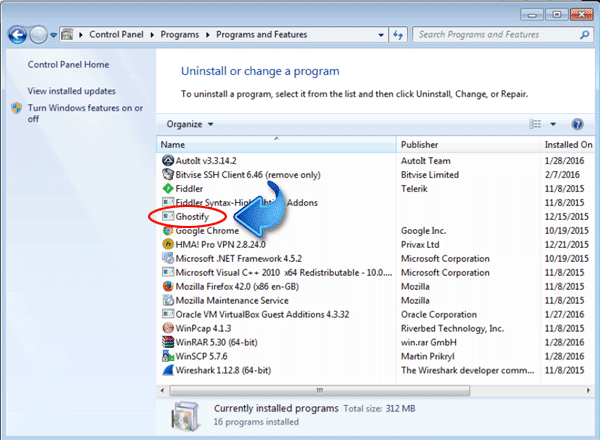Select the Google Chrome program entry
This screenshot has height=440, width=600.
(207, 231)
